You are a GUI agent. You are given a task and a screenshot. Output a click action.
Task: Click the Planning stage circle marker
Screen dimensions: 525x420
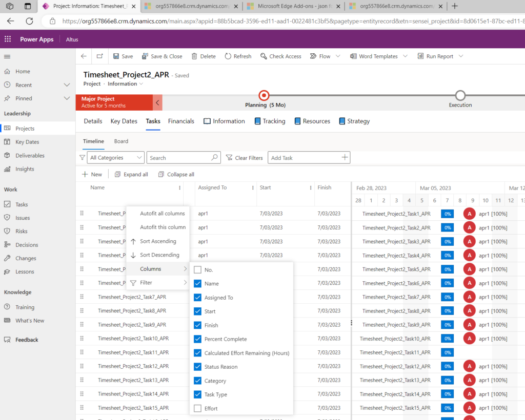tap(264, 96)
